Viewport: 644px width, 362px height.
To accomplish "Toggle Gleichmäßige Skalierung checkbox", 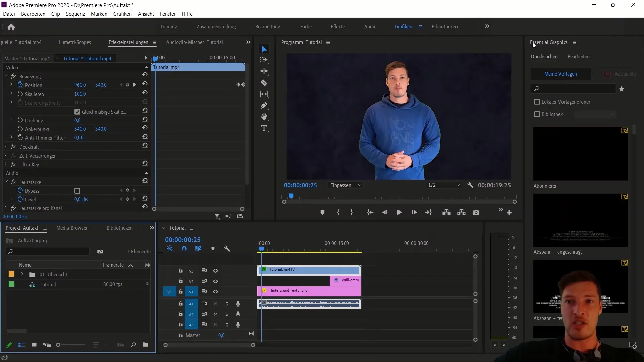I will click(77, 112).
